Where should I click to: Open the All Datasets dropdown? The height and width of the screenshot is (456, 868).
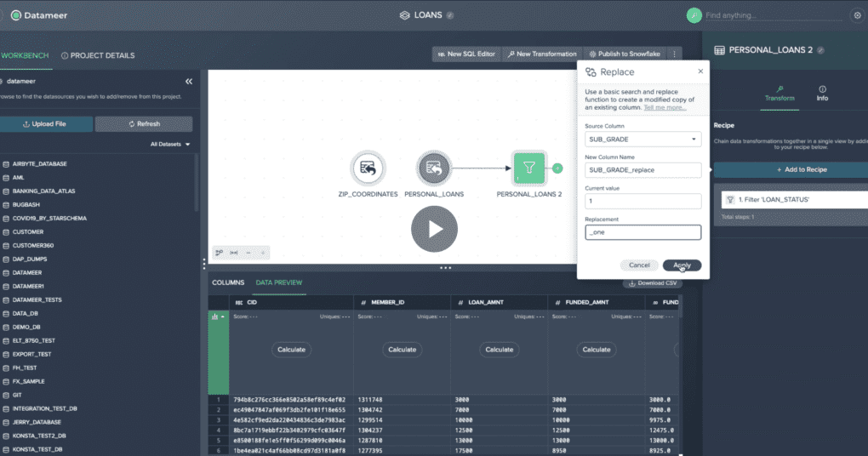170,145
